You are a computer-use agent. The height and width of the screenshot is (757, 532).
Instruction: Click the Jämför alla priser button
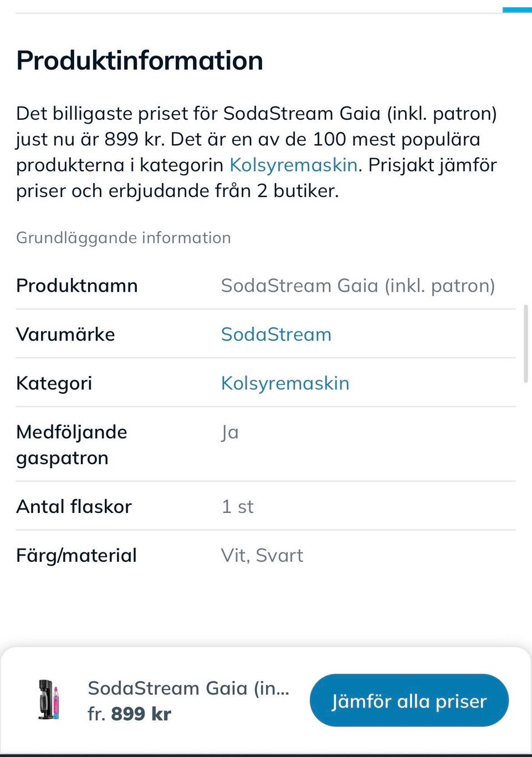[x=409, y=700]
